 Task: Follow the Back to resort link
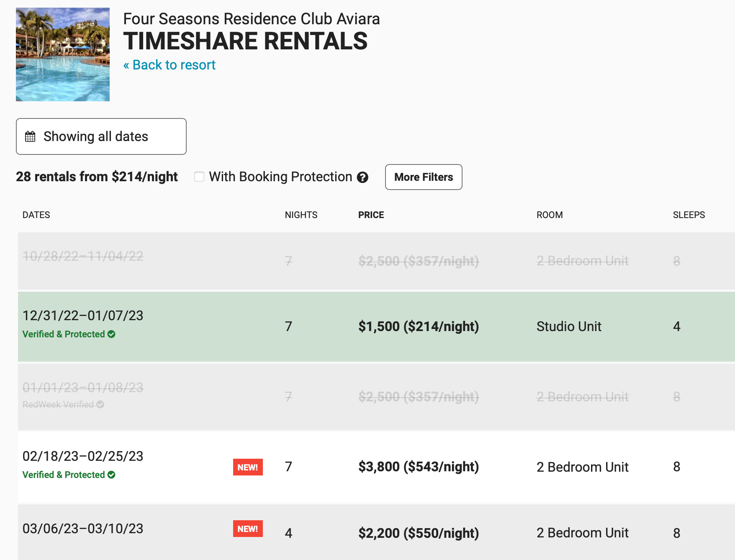point(169,64)
